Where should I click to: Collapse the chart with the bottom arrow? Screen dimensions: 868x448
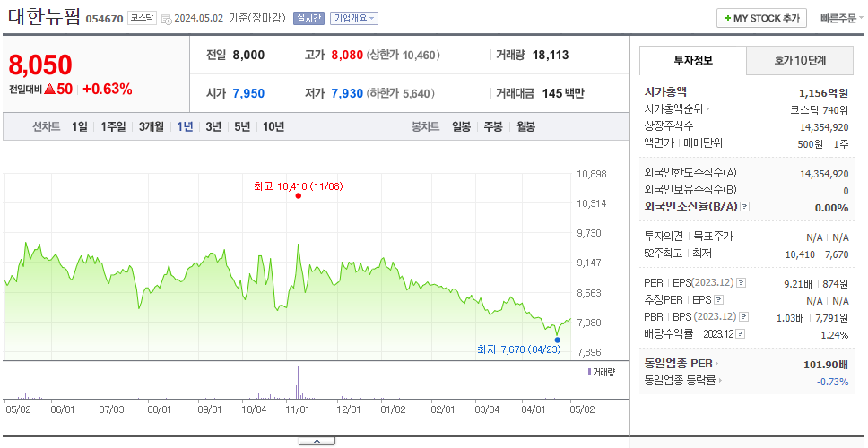coord(317,441)
